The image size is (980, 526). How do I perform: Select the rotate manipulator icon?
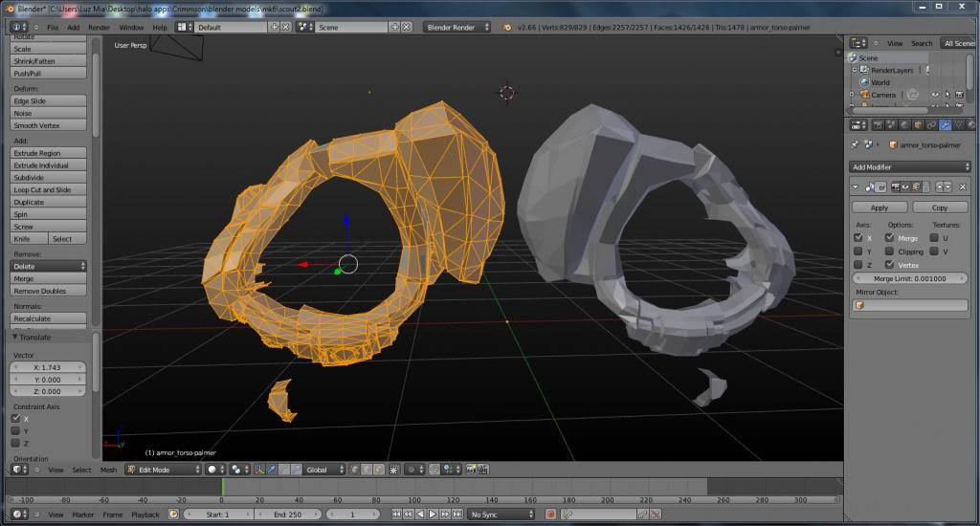click(283, 470)
